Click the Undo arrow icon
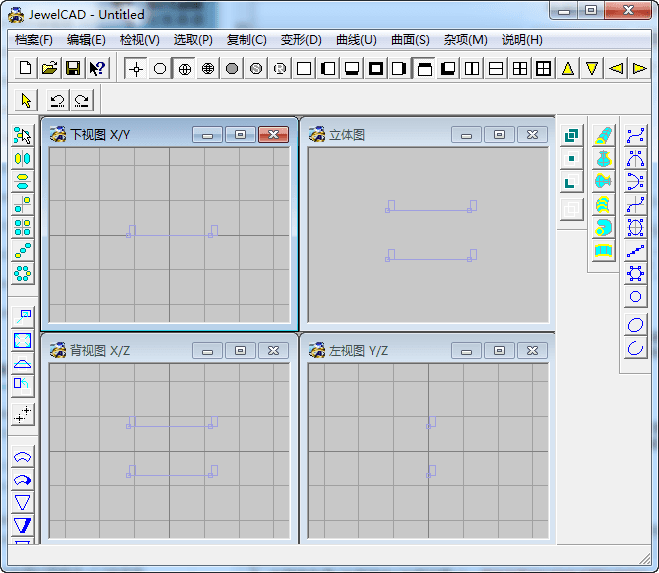This screenshot has width=659, height=573. coord(57,100)
